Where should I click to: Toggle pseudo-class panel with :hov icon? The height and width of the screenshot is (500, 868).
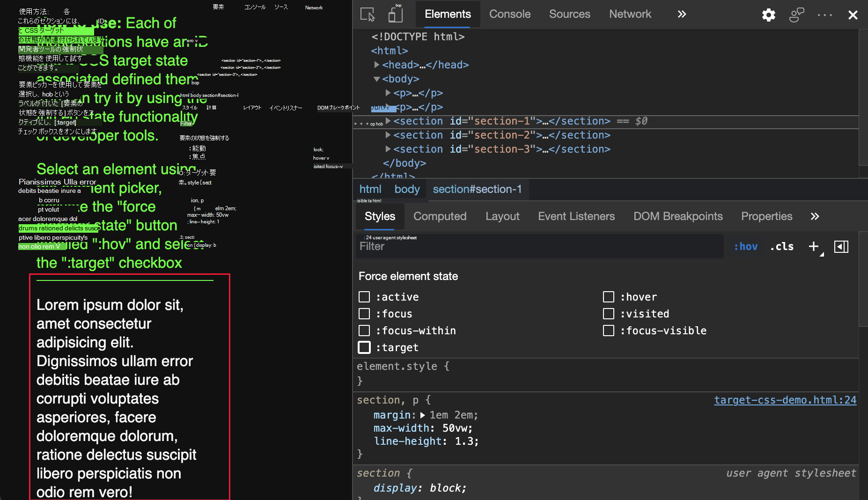[746, 246]
